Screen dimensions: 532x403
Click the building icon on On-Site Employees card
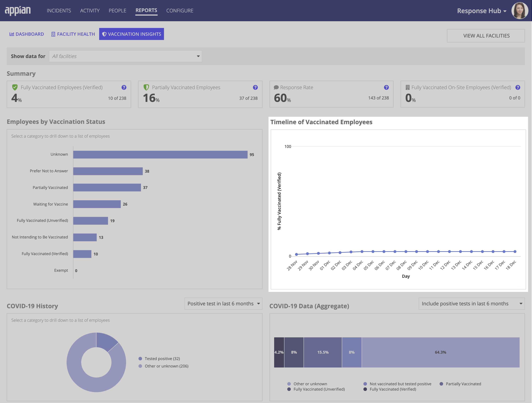click(x=408, y=87)
